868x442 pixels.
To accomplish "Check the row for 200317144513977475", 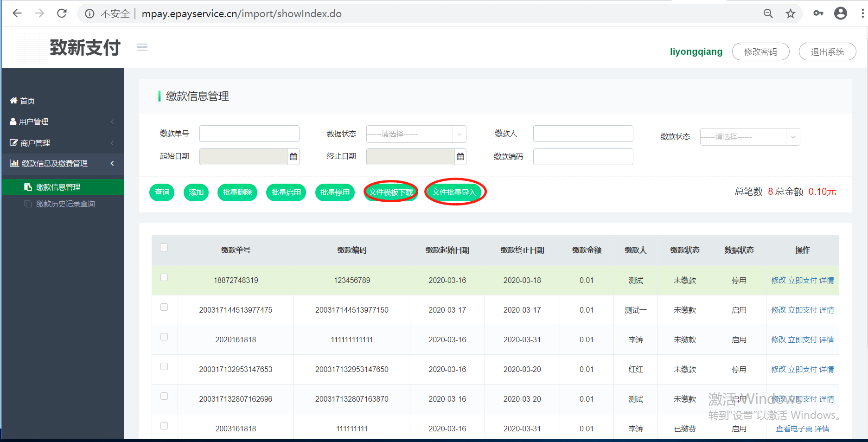I will (164, 307).
